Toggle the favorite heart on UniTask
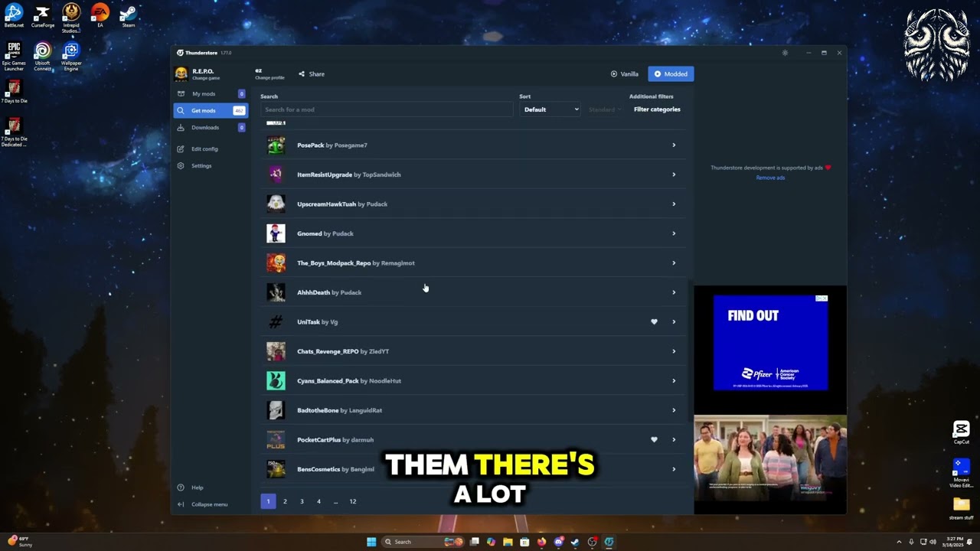The height and width of the screenshot is (551, 980). coord(654,322)
